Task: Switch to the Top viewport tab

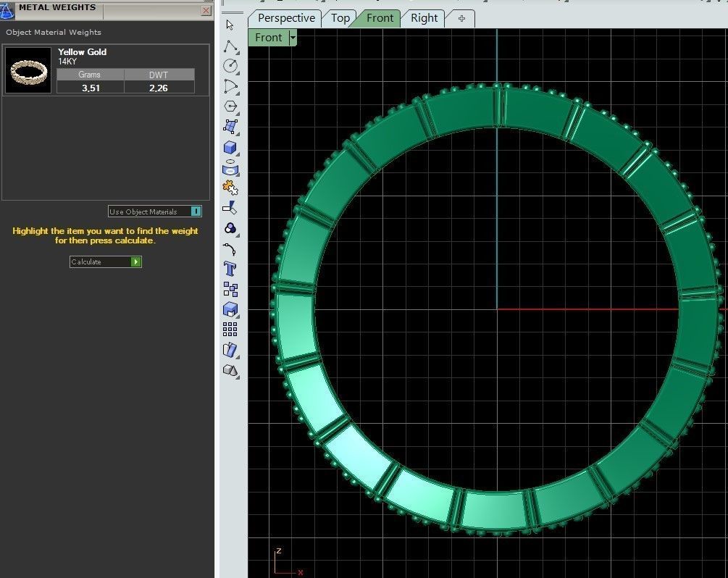Action: [x=340, y=18]
